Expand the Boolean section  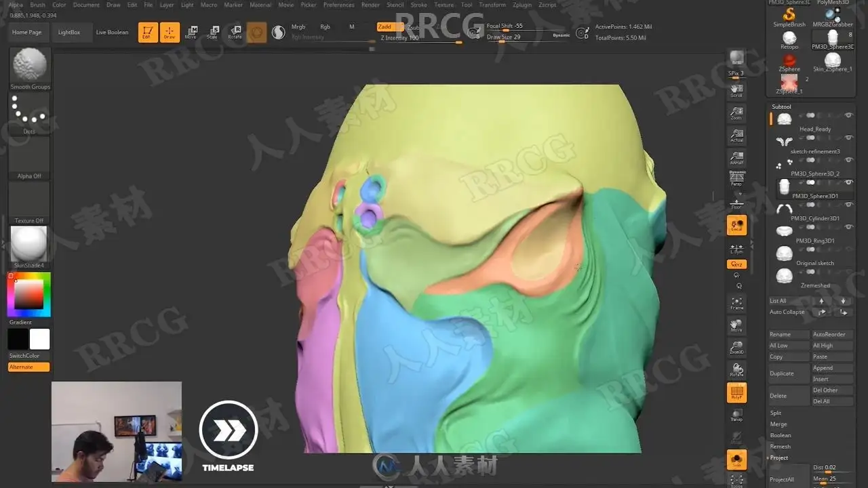[781, 435]
